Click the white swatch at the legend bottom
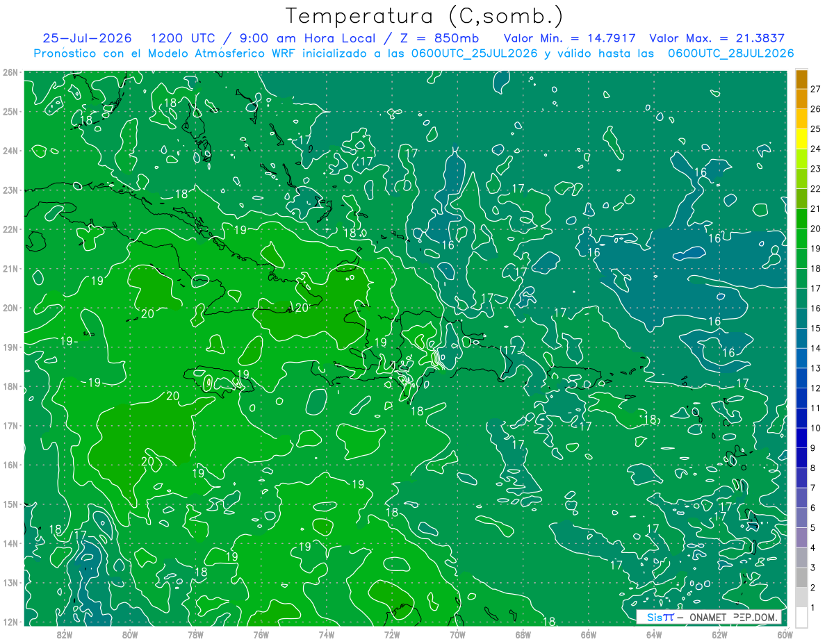The width and height of the screenshot is (834, 644). pyautogui.click(x=801, y=617)
